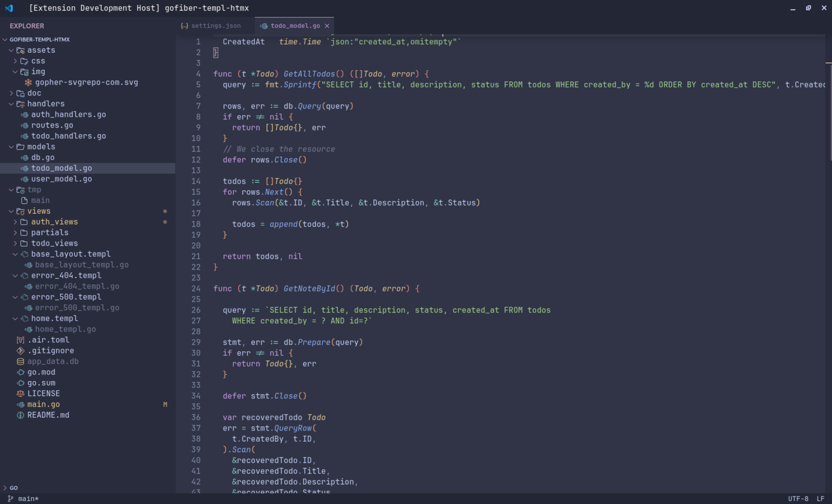Expand the doc folder chevron
Image resolution: width=832 pixels, height=504 pixels.
pyautogui.click(x=11, y=93)
